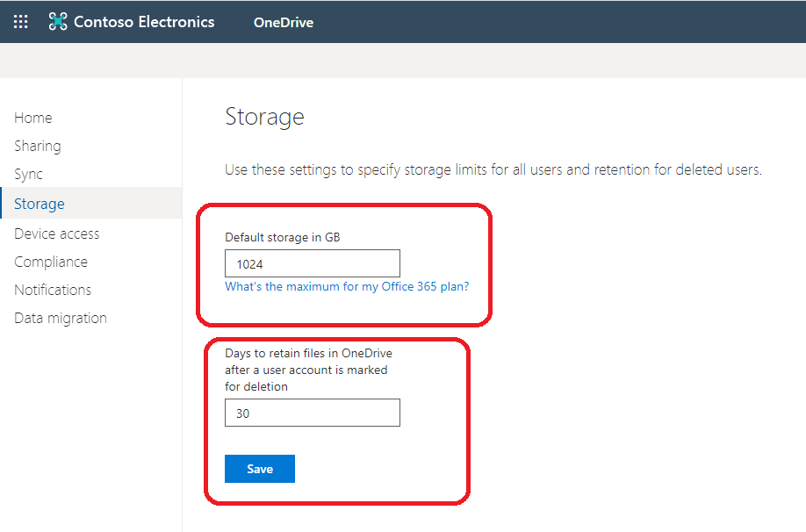Open the Device access settings
Screen dimensions: 806x532
[x=56, y=233]
